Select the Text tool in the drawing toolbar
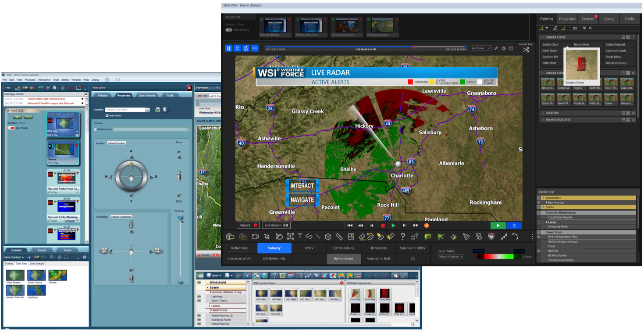 300,237
